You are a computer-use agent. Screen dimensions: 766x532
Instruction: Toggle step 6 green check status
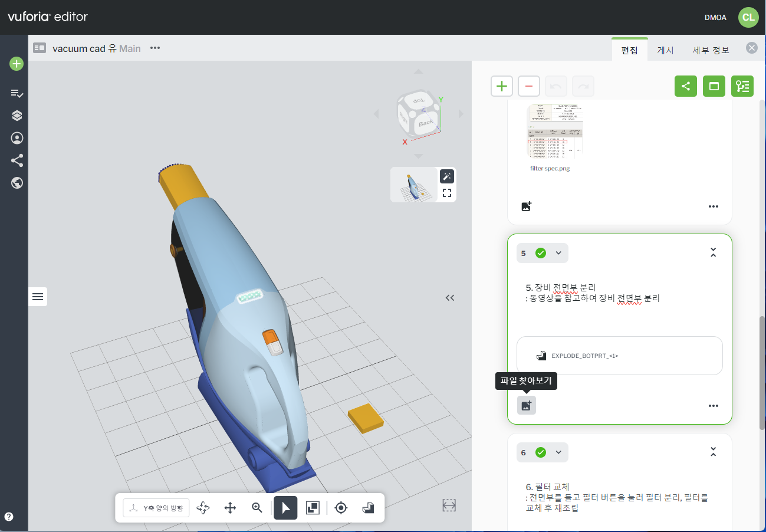pyautogui.click(x=540, y=452)
